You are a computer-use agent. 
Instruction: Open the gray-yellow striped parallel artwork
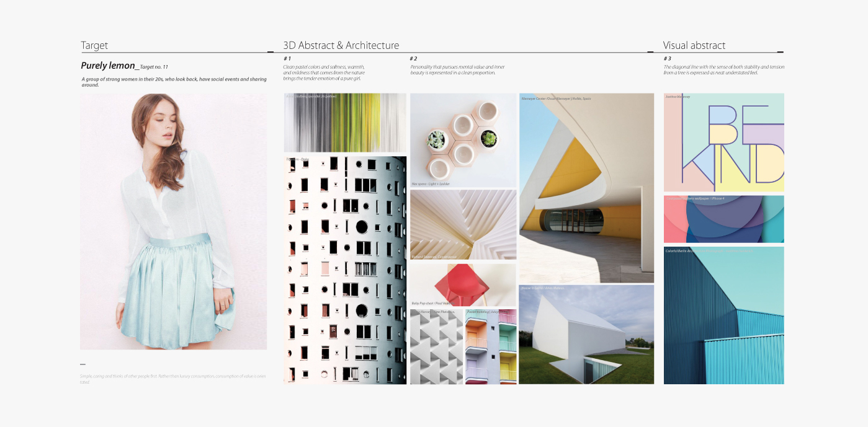(x=345, y=123)
